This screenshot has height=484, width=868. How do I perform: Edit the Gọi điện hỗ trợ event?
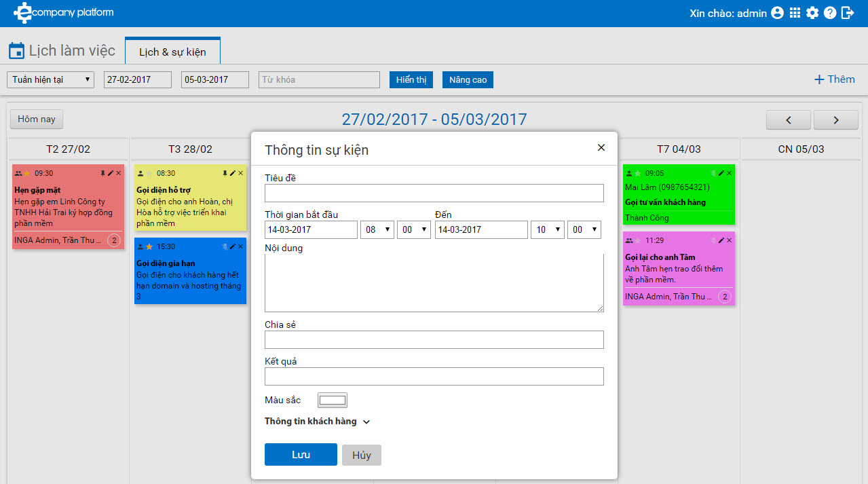point(233,173)
